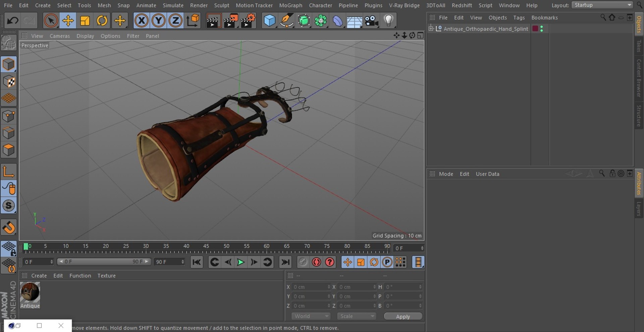The height and width of the screenshot is (332, 644).
Task: Increment the current frame stepper
Action: point(422,247)
